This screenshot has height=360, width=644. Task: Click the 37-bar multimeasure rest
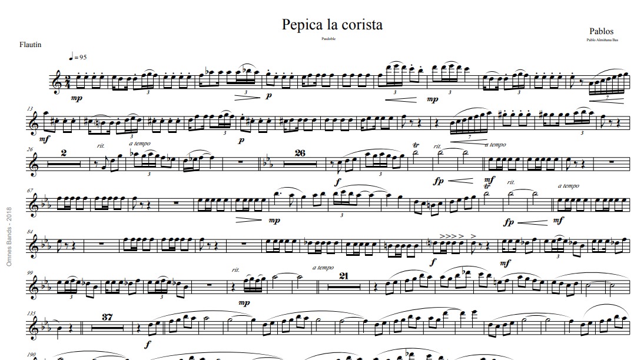point(107,322)
